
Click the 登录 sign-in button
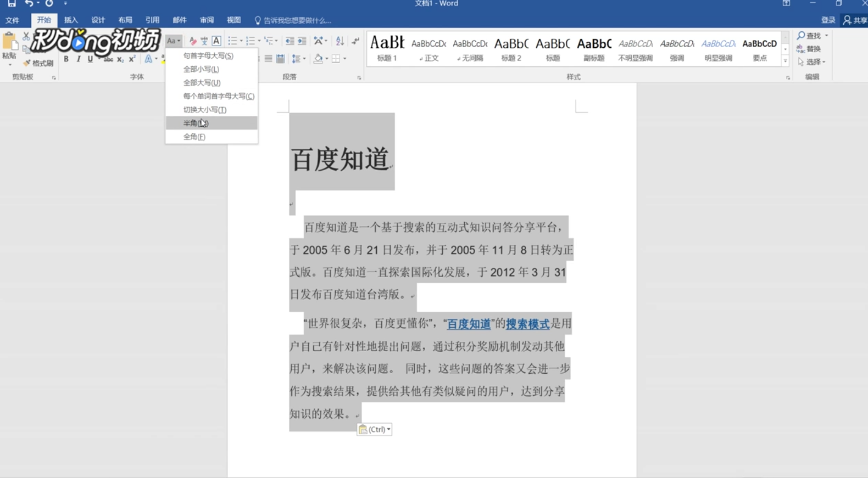(828, 20)
